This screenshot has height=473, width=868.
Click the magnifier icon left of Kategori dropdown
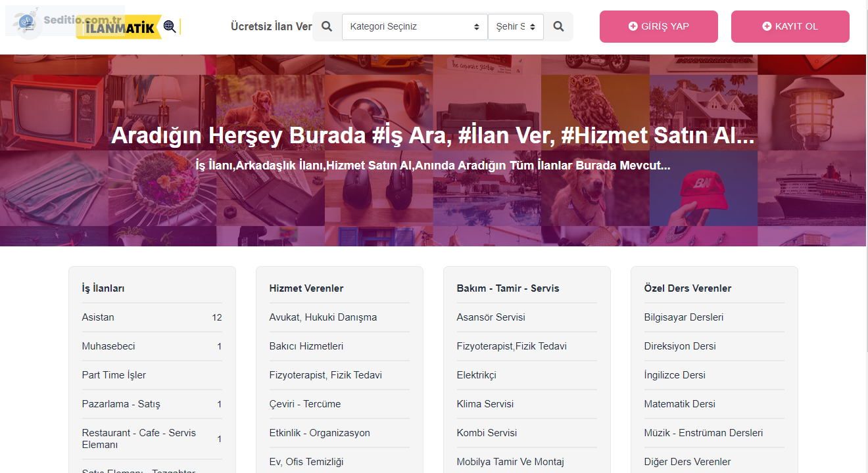click(327, 27)
